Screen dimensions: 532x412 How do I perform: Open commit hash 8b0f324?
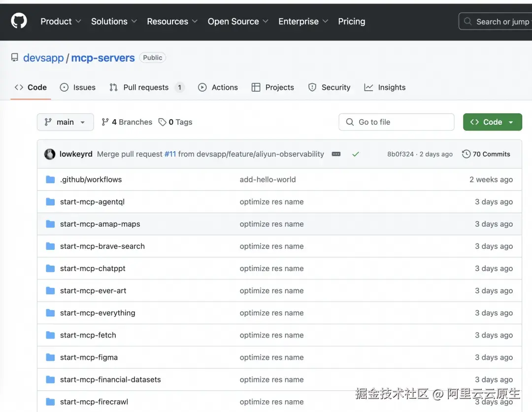coord(400,154)
